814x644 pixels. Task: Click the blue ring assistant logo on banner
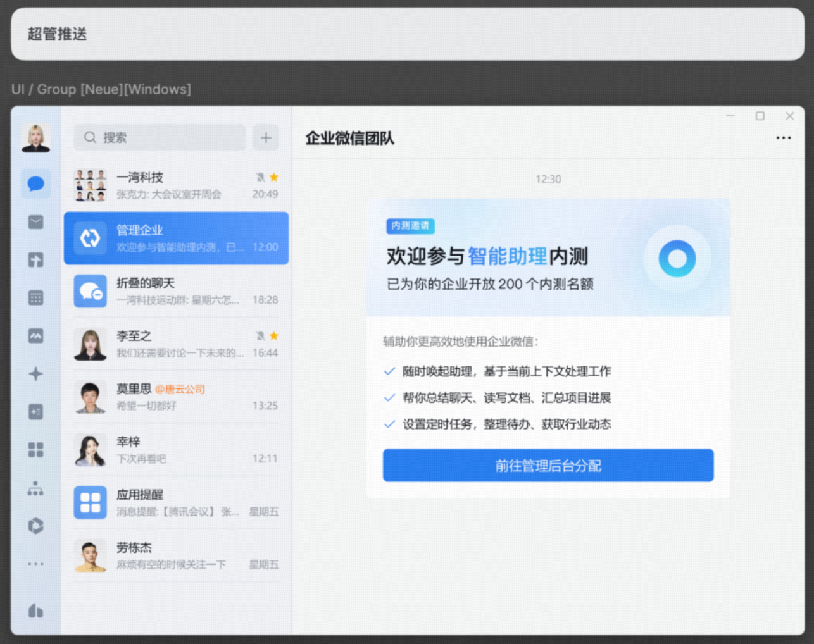coord(677,258)
